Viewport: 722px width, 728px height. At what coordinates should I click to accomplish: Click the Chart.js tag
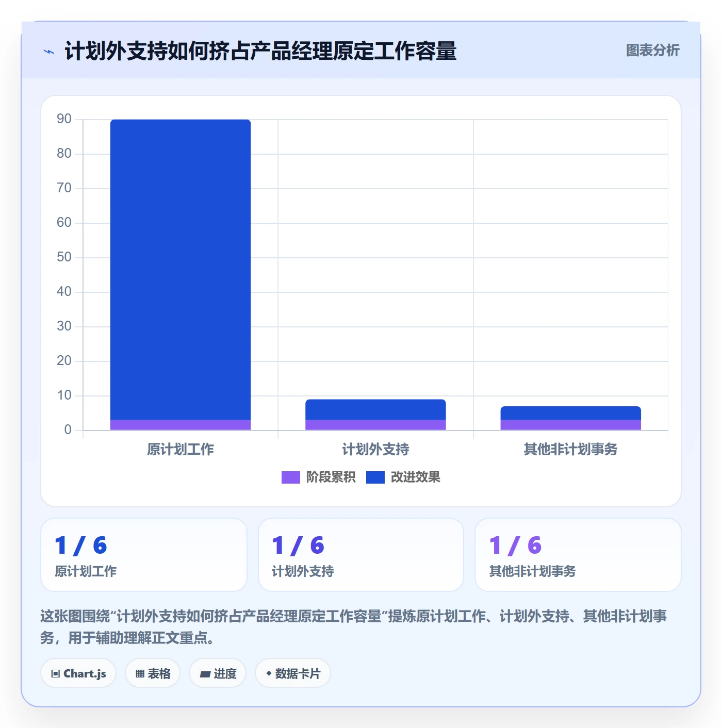click(x=78, y=673)
